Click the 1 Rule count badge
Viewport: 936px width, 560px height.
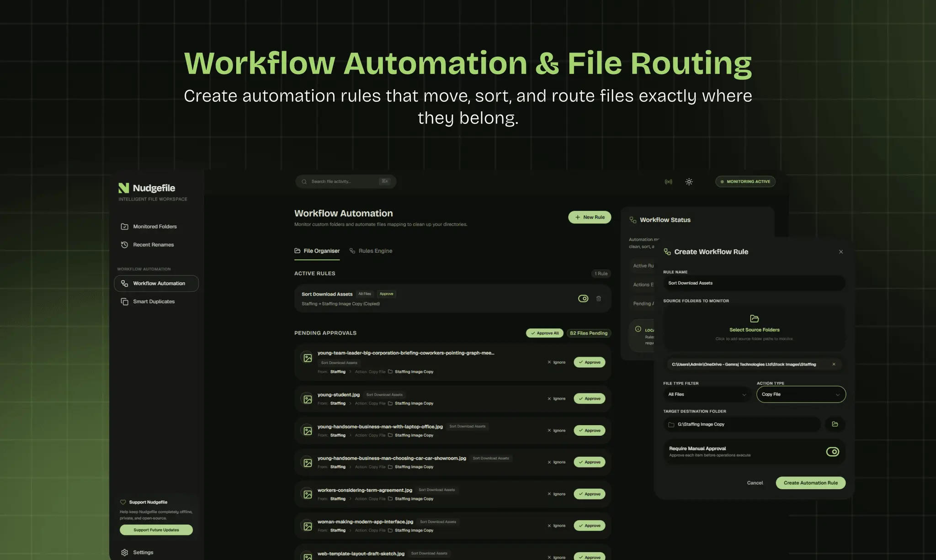601,274
